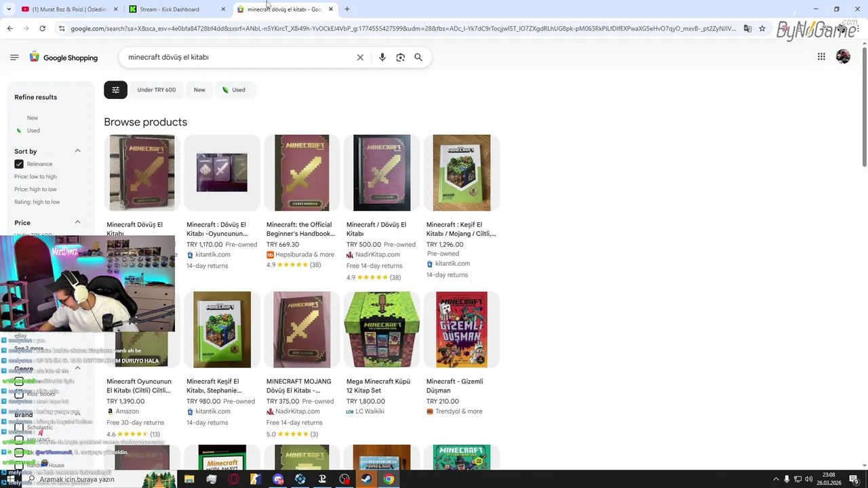
Task: Open the all filters button beside Under TRY 600
Action: (115, 89)
